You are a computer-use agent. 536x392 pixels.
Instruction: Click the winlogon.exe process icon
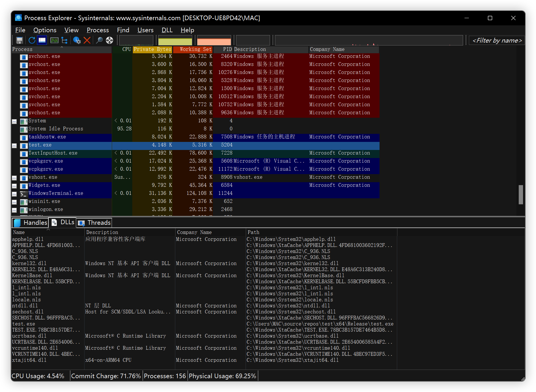pos(24,210)
